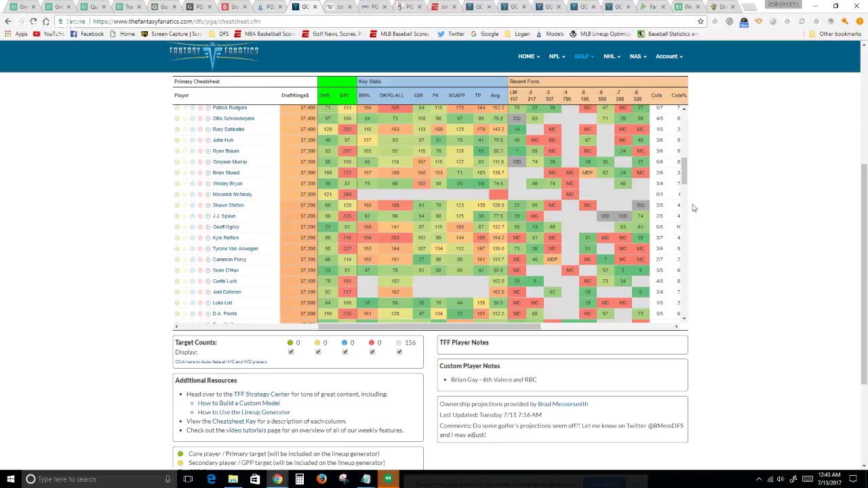
Task: Sort by the GIR column header
Action: click(418, 96)
